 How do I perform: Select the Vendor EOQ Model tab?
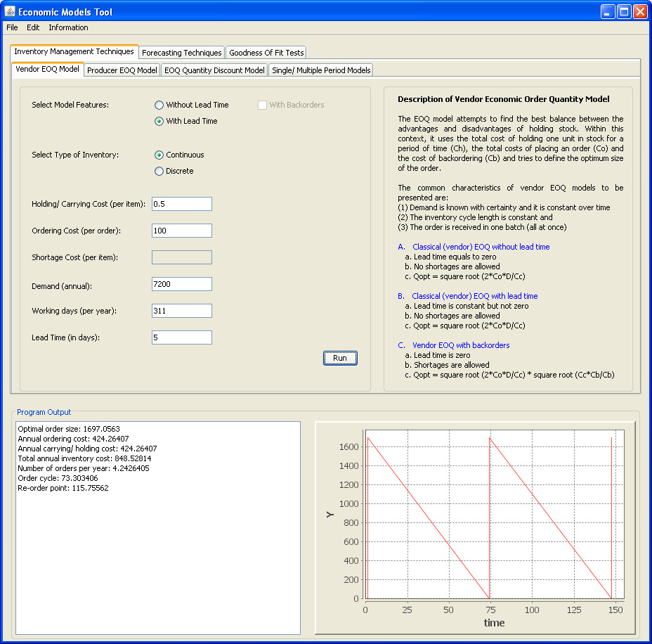[x=47, y=69]
